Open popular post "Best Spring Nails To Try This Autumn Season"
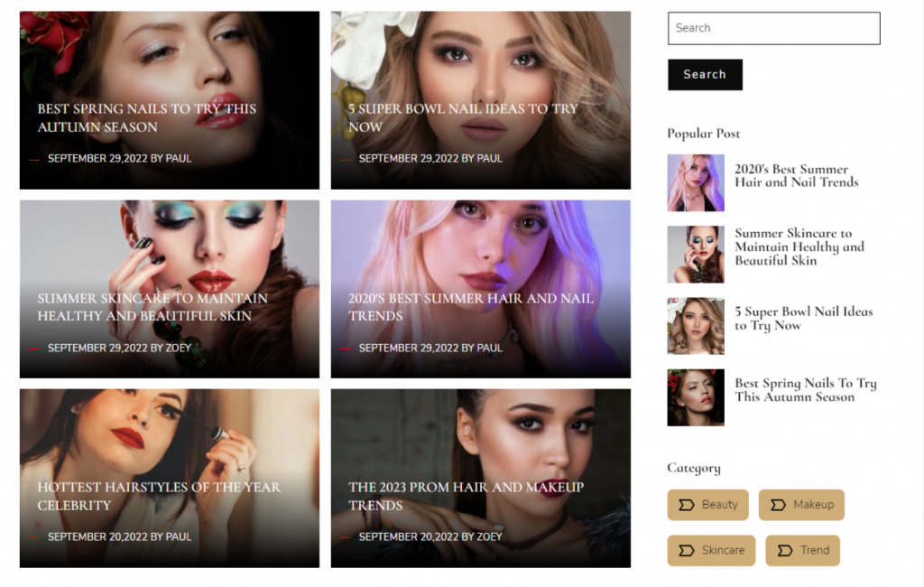 click(x=804, y=389)
